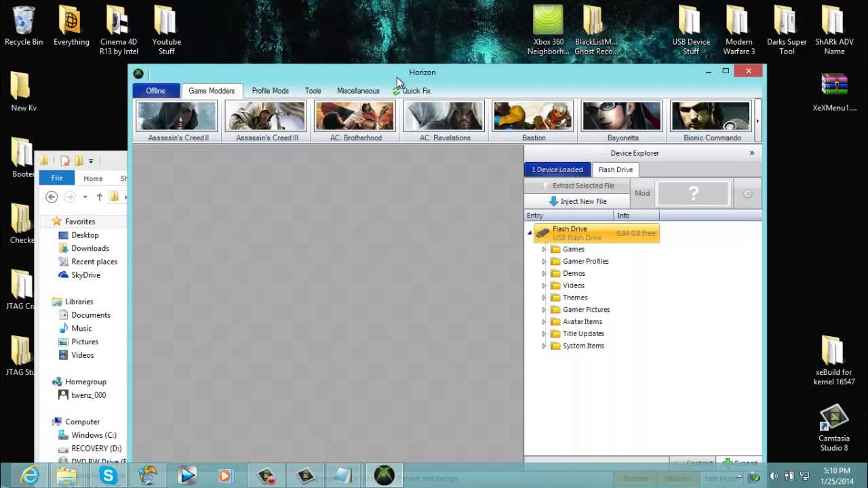Open File Explorer from taskbar
Viewport: 868px width, 488px height.
(x=66, y=476)
